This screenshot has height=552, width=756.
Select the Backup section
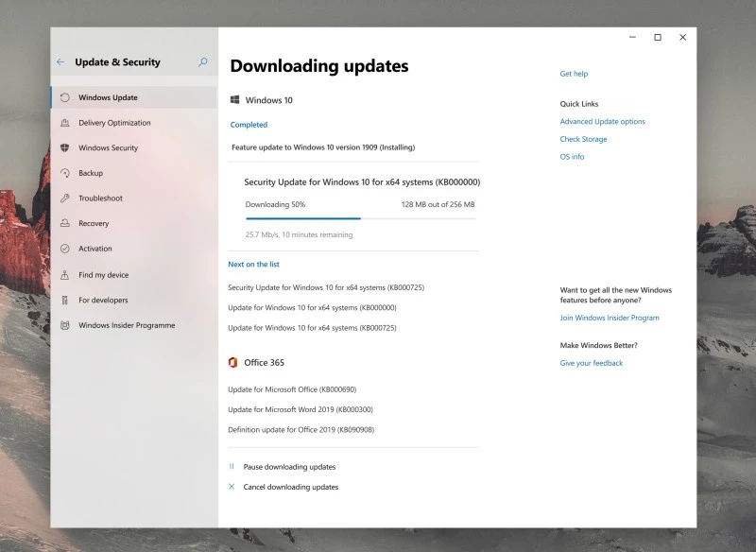[x=91, y=173]
